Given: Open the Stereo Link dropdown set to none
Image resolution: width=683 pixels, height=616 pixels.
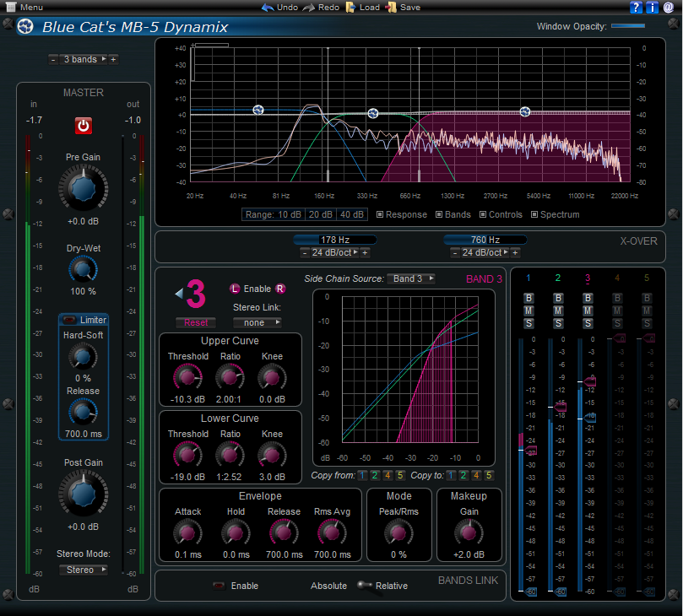Looking at the screenshot, I should [258, 322].
